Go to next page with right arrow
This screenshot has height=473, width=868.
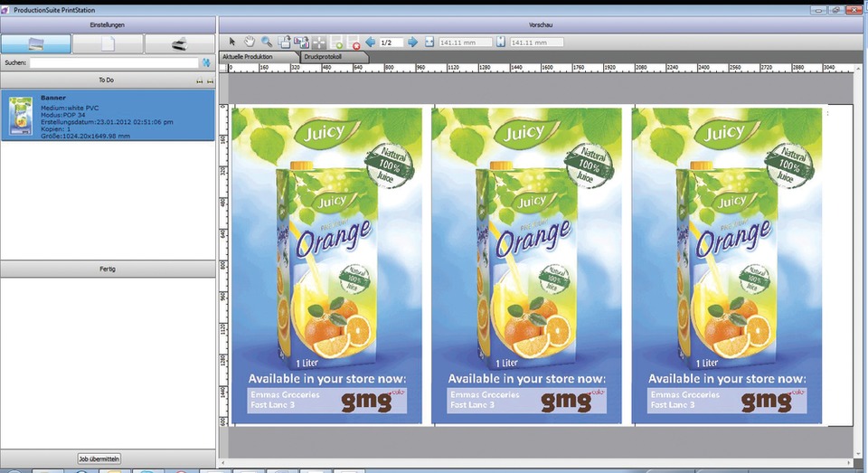pos(412,43)
